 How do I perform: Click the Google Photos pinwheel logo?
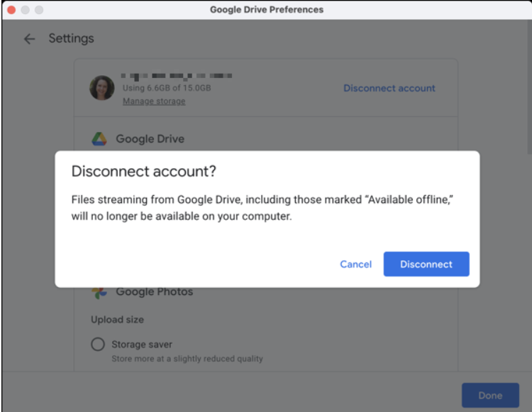tap(99, 293)
